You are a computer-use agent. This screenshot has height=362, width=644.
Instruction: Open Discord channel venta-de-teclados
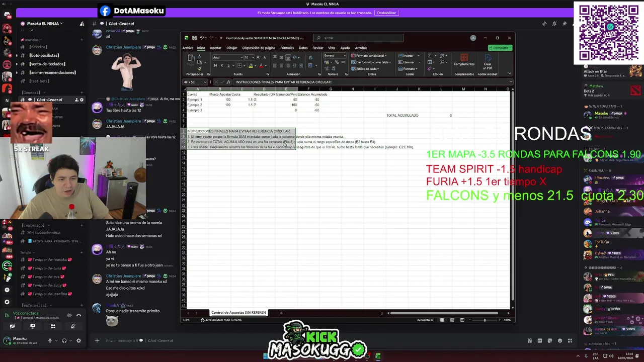click(47, 64)
